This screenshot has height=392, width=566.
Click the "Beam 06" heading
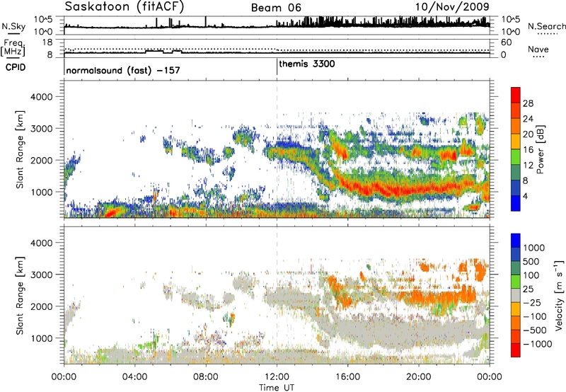pos(276,8)
